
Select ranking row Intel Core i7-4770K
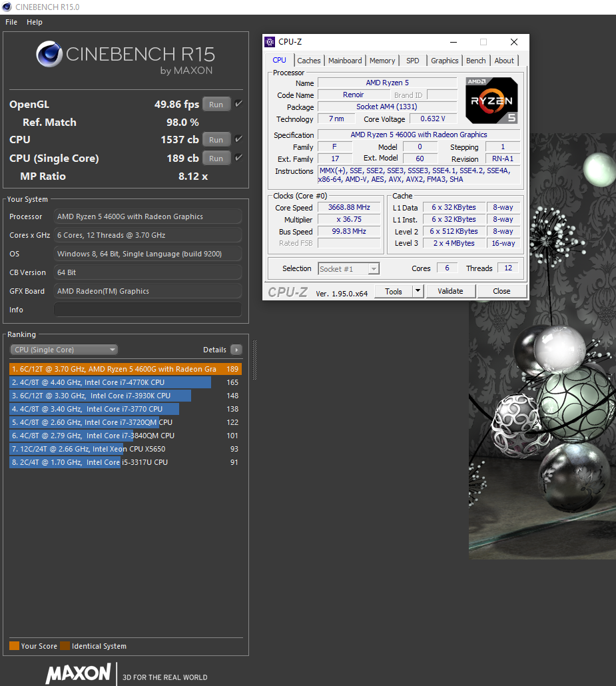(x=126, y=382)
